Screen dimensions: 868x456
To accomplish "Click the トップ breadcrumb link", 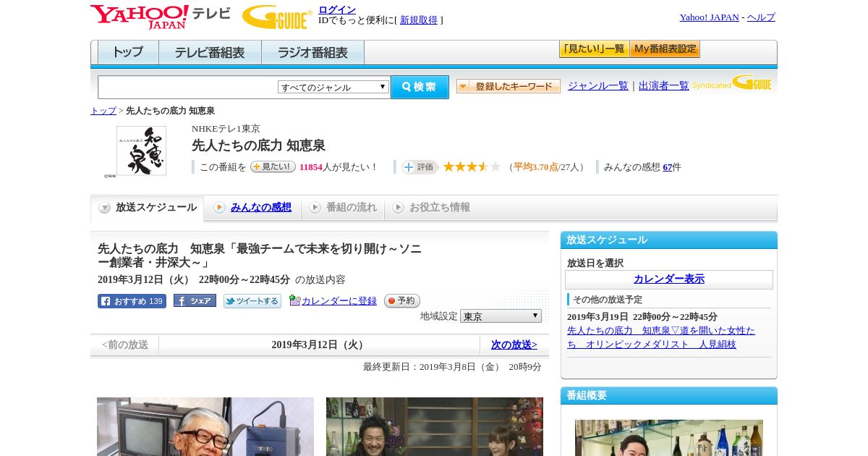I will (103, 111).
